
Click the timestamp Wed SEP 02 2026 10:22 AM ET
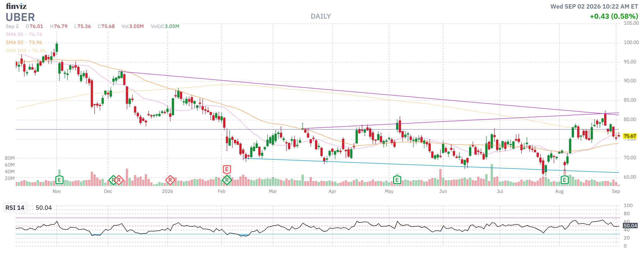click(594, 7)
